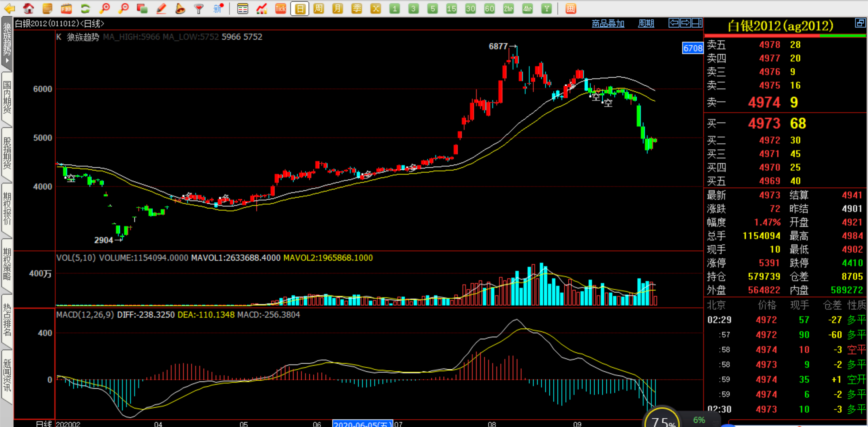Screen dimensions: 868x427
Task: Select the weekly 周 period button
Action: [318, 8]
